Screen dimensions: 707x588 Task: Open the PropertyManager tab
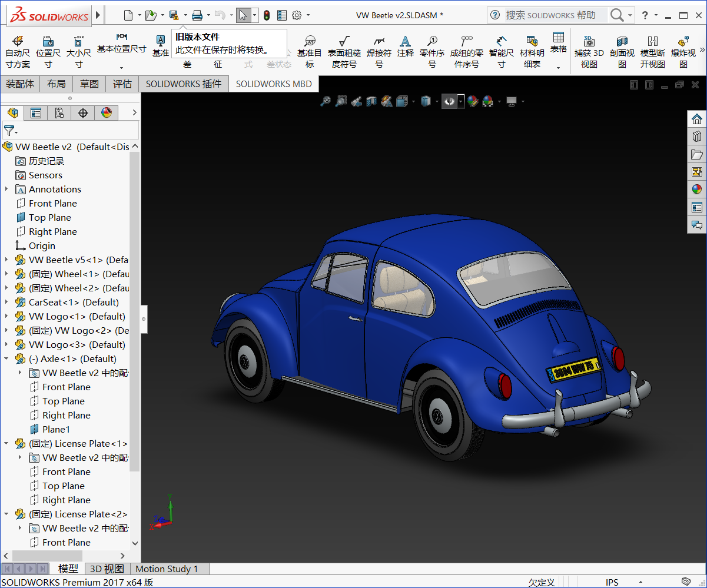36,113
